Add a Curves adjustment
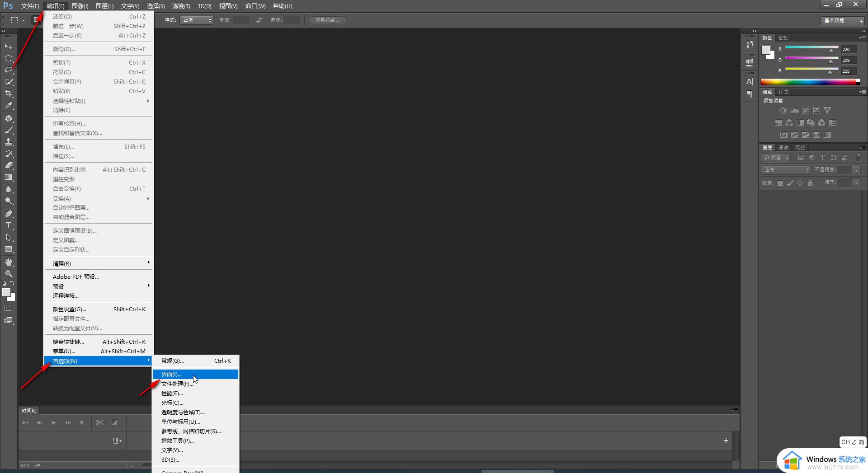This screenshot has width=868, height=473. tap(806, 110)
